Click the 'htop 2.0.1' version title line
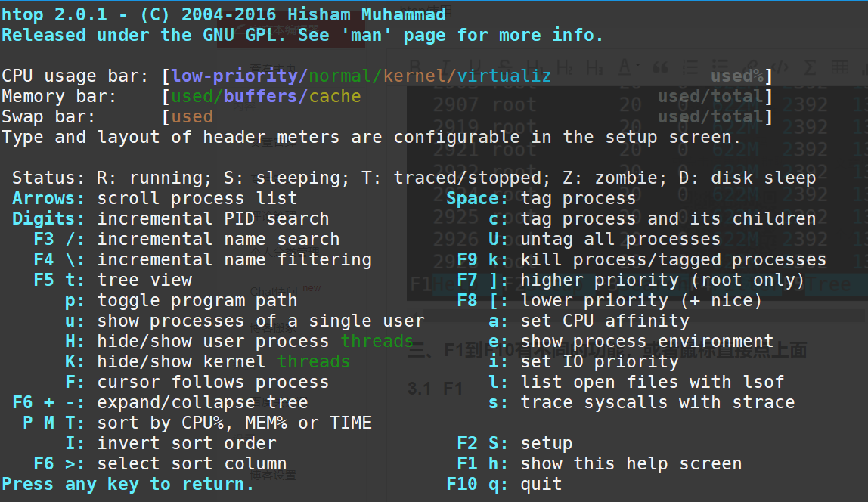 point(224,15)
